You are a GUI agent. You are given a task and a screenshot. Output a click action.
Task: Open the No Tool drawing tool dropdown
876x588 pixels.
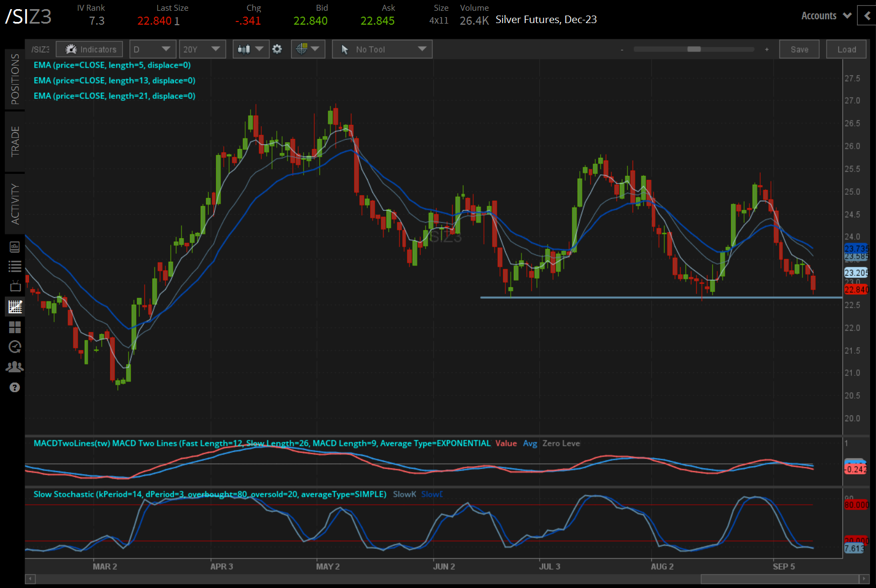382,49
